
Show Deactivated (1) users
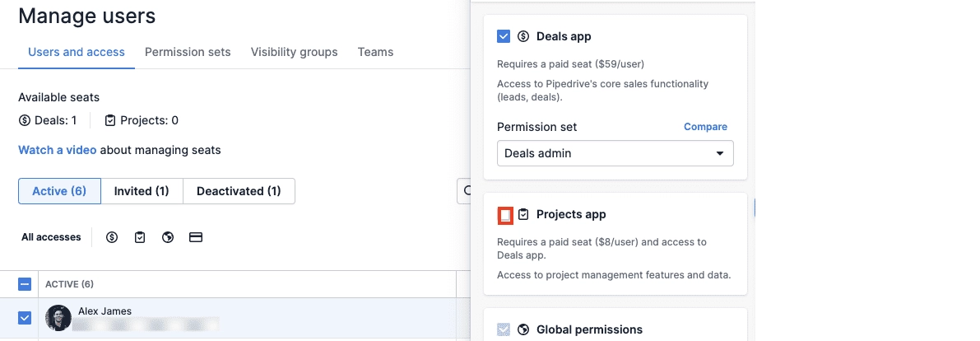(x=239, y=191)
